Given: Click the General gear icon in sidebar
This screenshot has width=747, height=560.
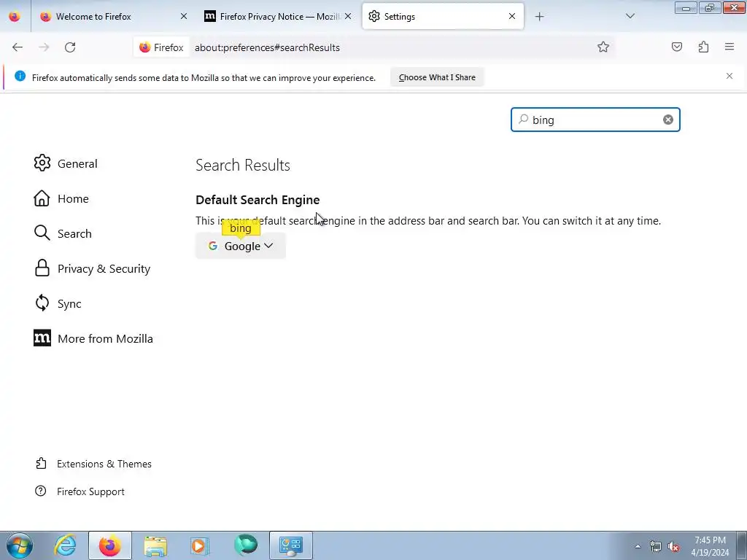Looking at the screenshot, I should 42,163.
